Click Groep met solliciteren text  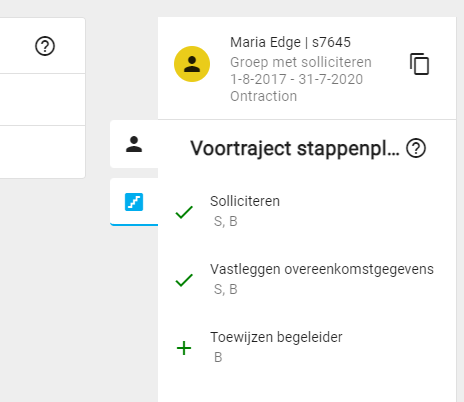click(x=301, y=62)
